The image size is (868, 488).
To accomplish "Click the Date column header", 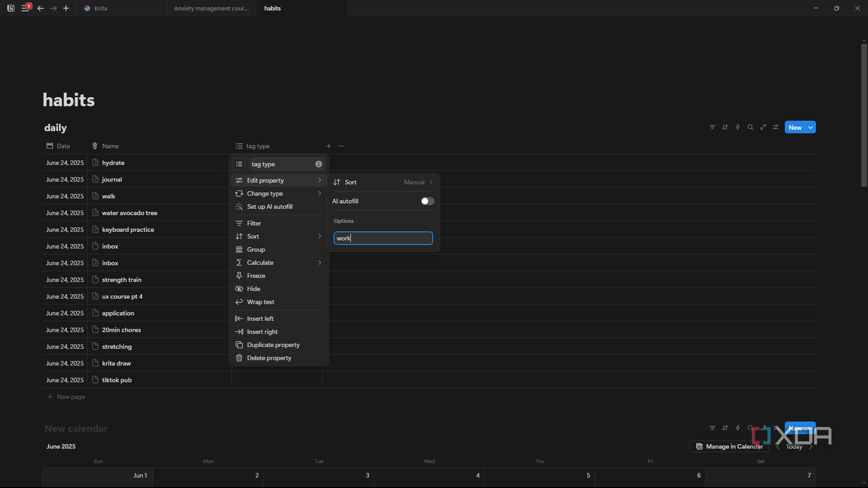I will (x=64, y=146).
